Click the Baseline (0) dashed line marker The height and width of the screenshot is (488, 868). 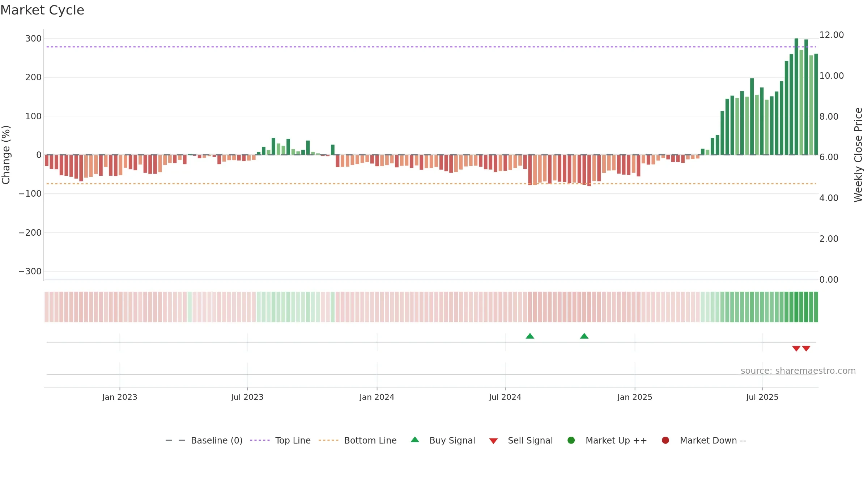click(175, 440)
